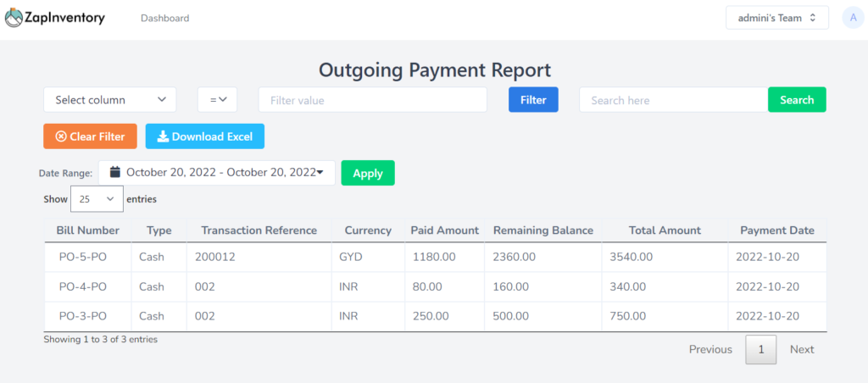Apply the selected date range

pos(368,173)
